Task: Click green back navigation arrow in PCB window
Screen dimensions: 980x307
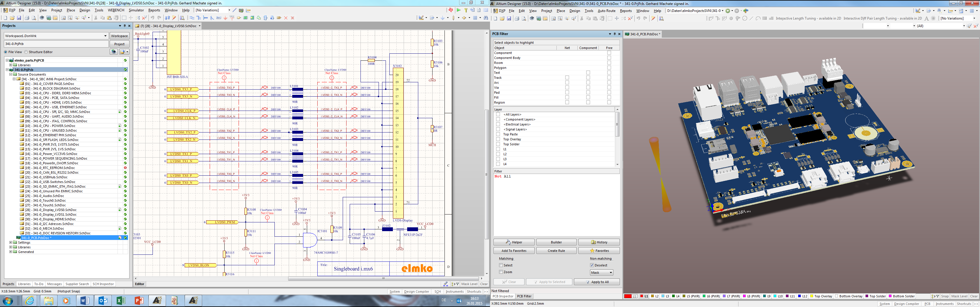Action: pos(728,11)
